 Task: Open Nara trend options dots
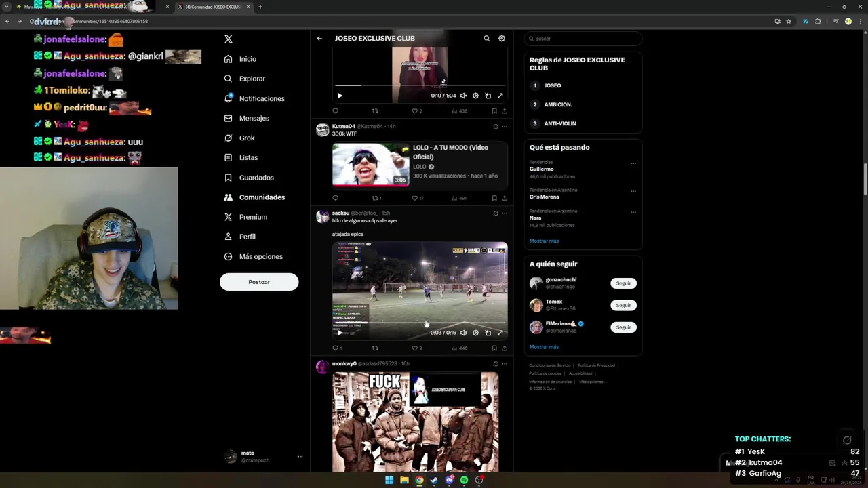[x=633, y=212]
